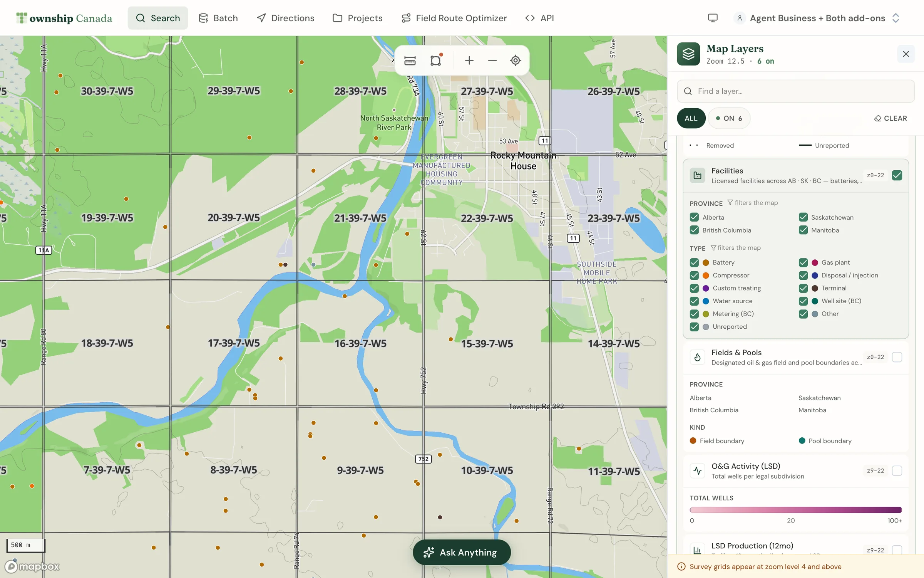Uncheck the Saskatchewan province filter
The width and height of the screenshot is (924, 578).
tap(803, 217)
